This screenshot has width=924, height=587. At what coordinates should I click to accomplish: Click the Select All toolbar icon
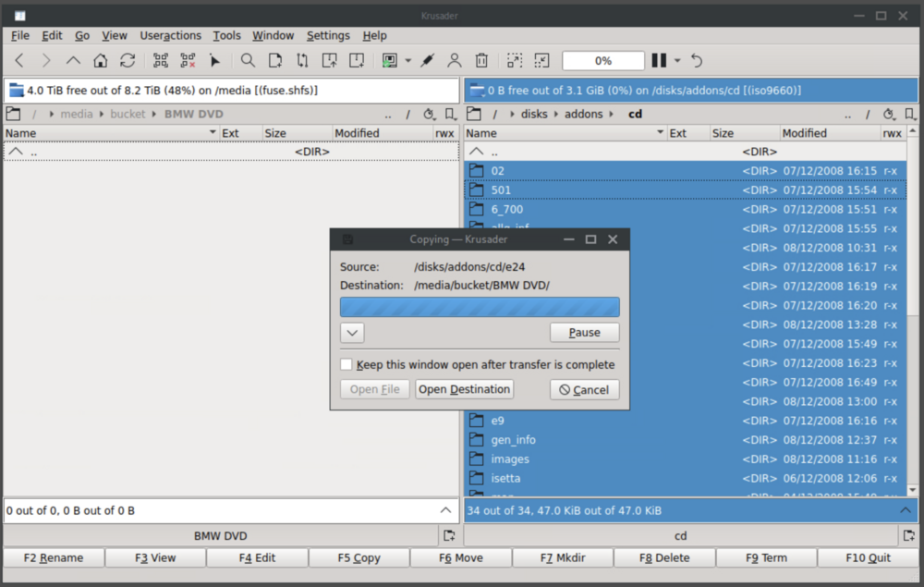click(x=160, y=60)
